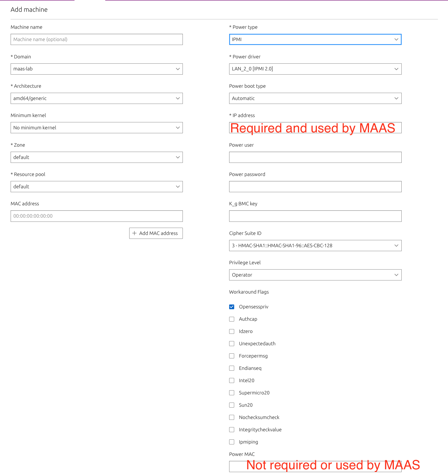Click the Add MAC address button
This screenshot has width=448, height=476.
point(156,233)
